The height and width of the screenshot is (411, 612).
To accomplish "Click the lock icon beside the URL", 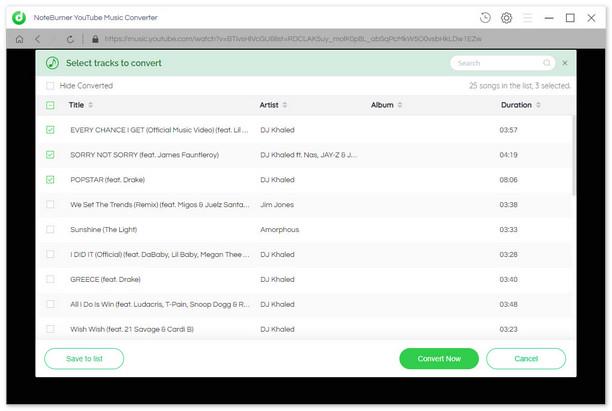I will [x=95, y=39].
